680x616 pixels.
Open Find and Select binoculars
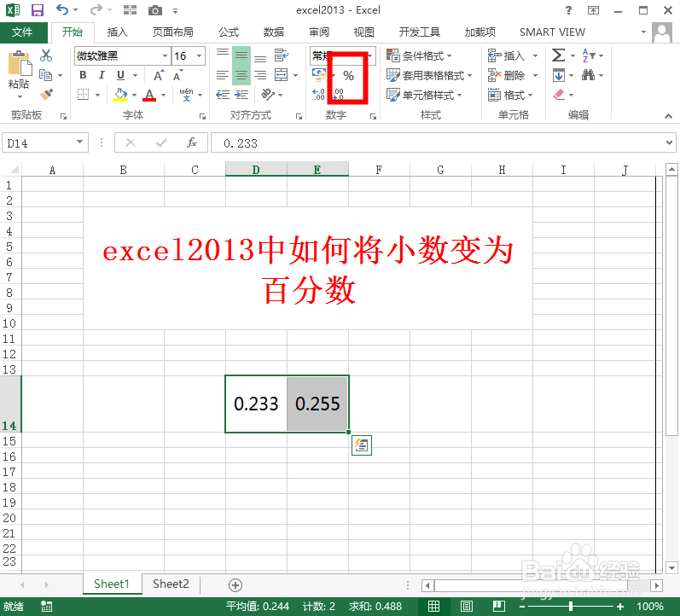point(588,75)
